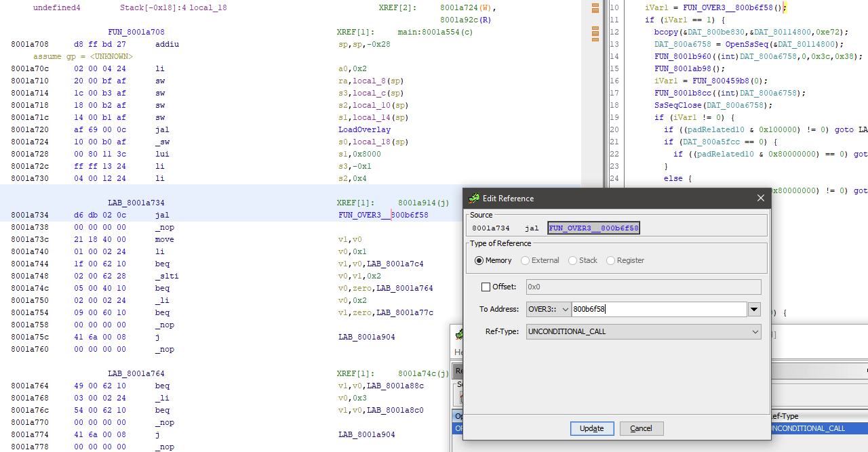Viewport: 868px width, 452px height.
Task: Open the To Address dropdown arrow
Action: [754, 309]
